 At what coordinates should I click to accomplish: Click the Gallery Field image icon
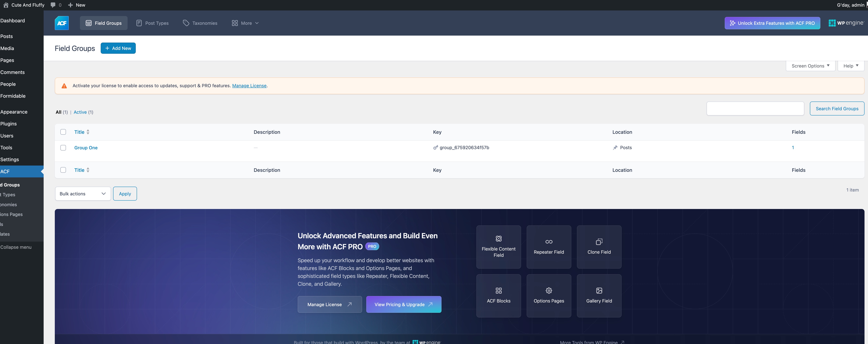pyautogui.click(x=599, y=290)
